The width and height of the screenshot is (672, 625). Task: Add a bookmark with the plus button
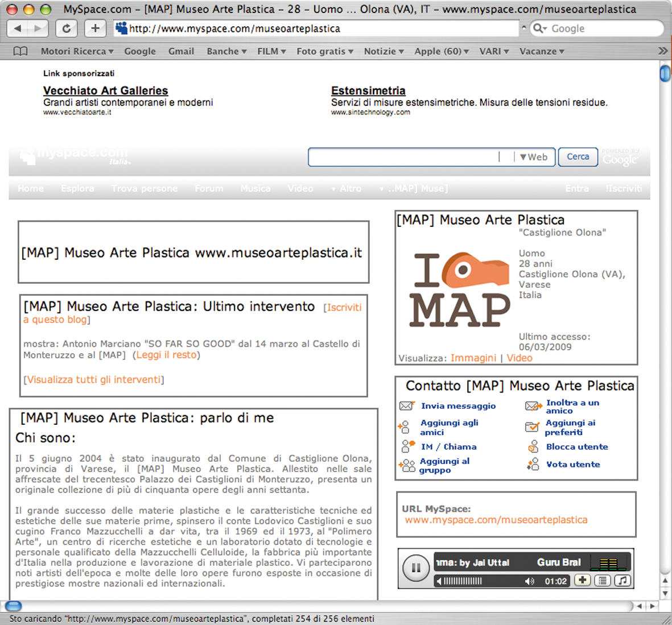[x=95, y=28]
